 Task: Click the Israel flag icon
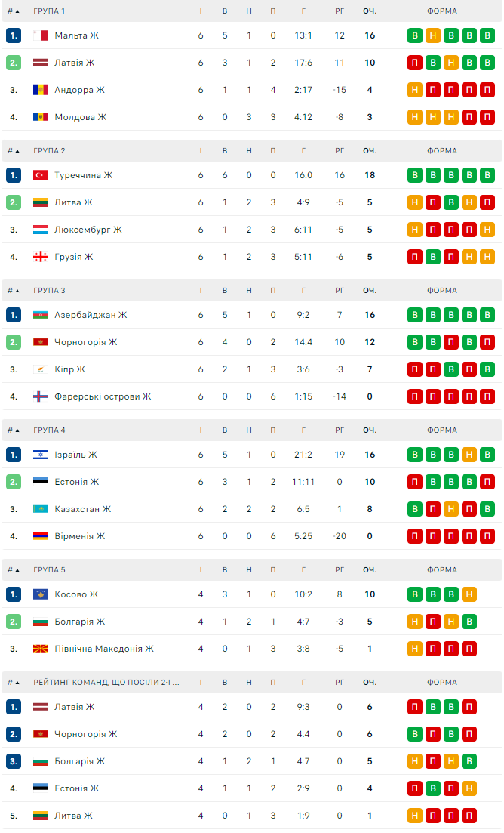[41, 455]
